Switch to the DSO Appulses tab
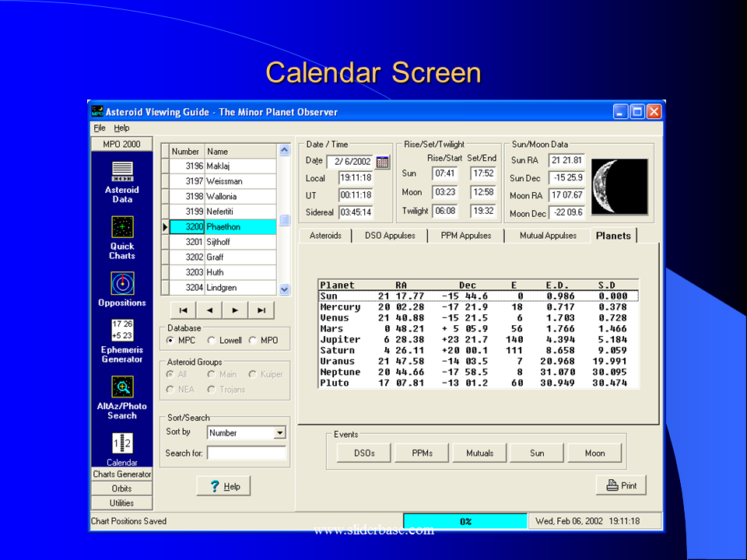The width and height of the screenshot is (747, 560). pyautogui.click(x=390, y=236)
